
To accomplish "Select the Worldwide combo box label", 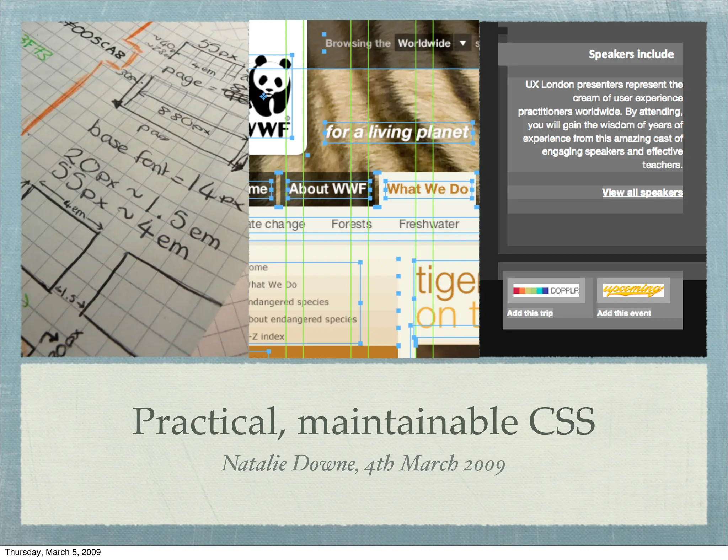I will 424,43.
